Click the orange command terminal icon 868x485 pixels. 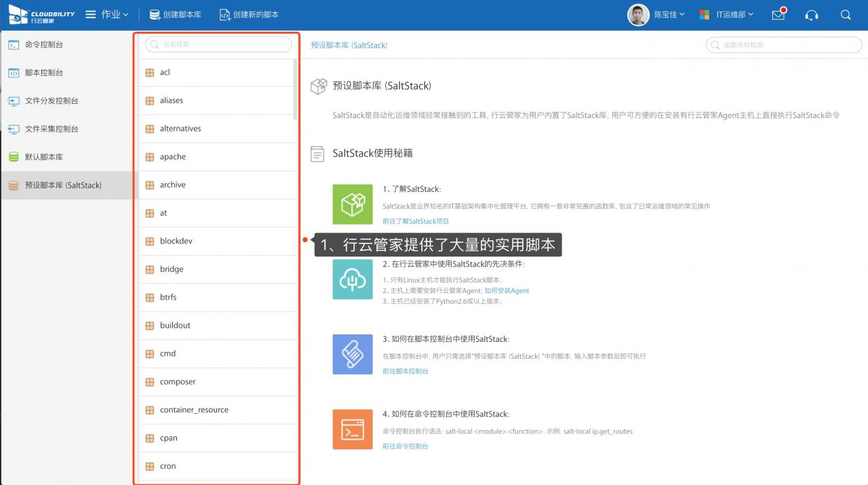[x=353, y=429]
